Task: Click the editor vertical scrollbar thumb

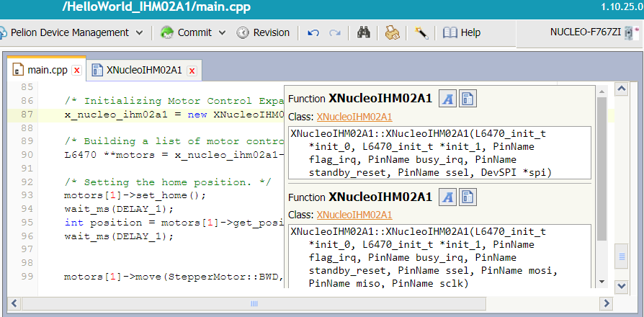Action: coord(622,256)
